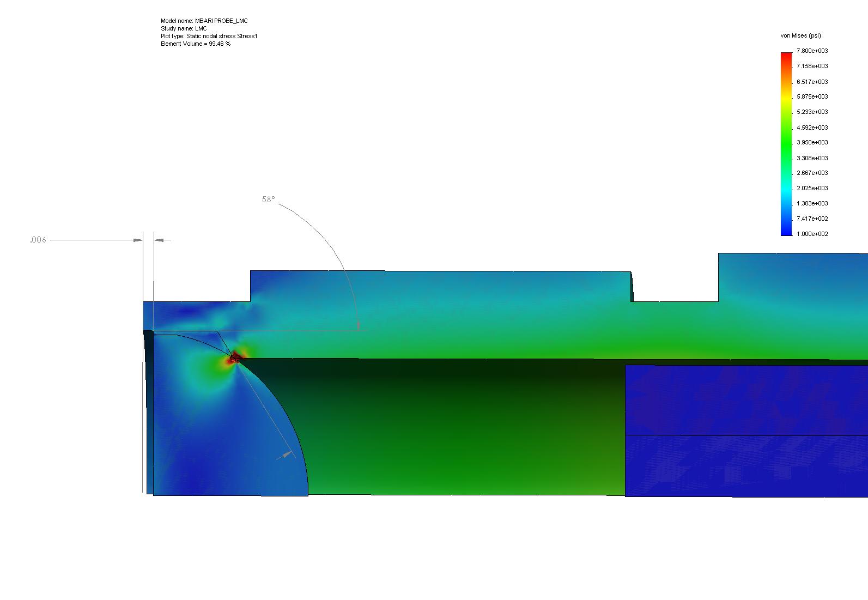Click the Element Volume = 99.46 % text
Image resolution: width=868 pixels, height=600 pixels.
pyautogui.click(x=196, y=44)
